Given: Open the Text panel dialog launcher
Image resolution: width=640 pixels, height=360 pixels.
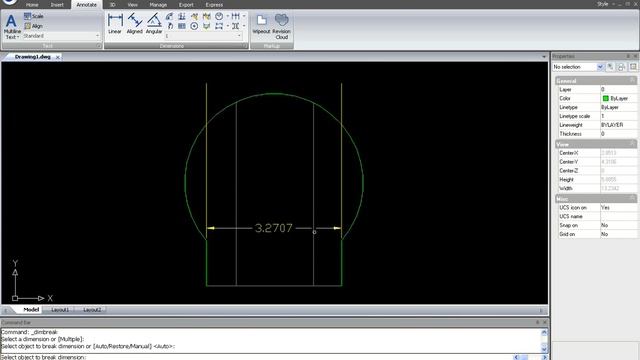Looking at the screenshot, I should (x=98, y=46).
